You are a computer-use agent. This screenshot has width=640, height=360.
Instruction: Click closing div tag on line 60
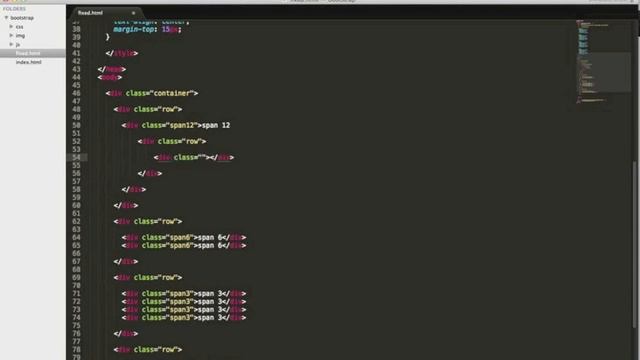click(126, 205)
